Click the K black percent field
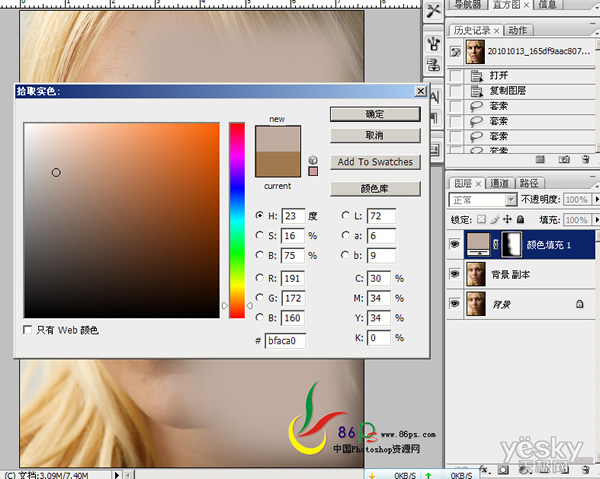 click(379, 337)
